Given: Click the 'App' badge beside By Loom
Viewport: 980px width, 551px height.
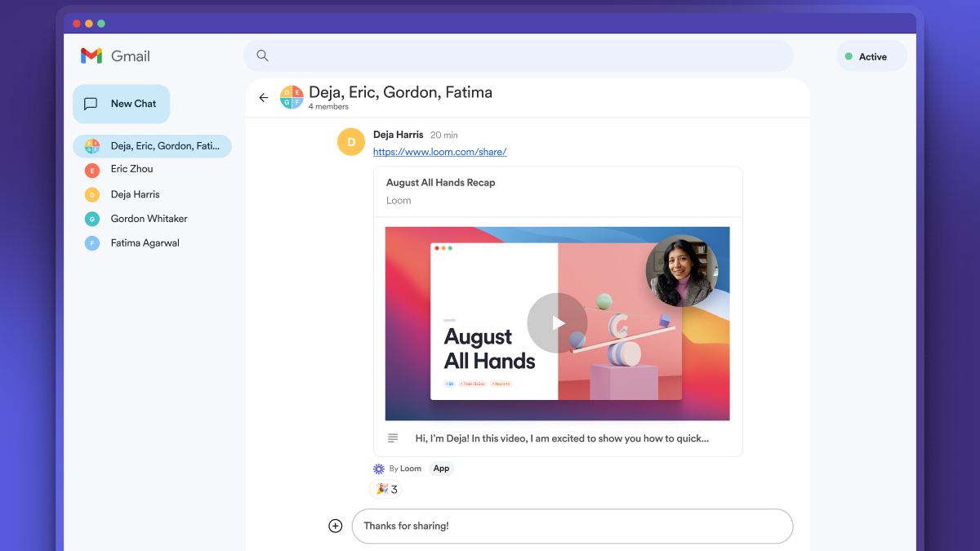Looking at the screenshot, I should (x=441, y=469).
